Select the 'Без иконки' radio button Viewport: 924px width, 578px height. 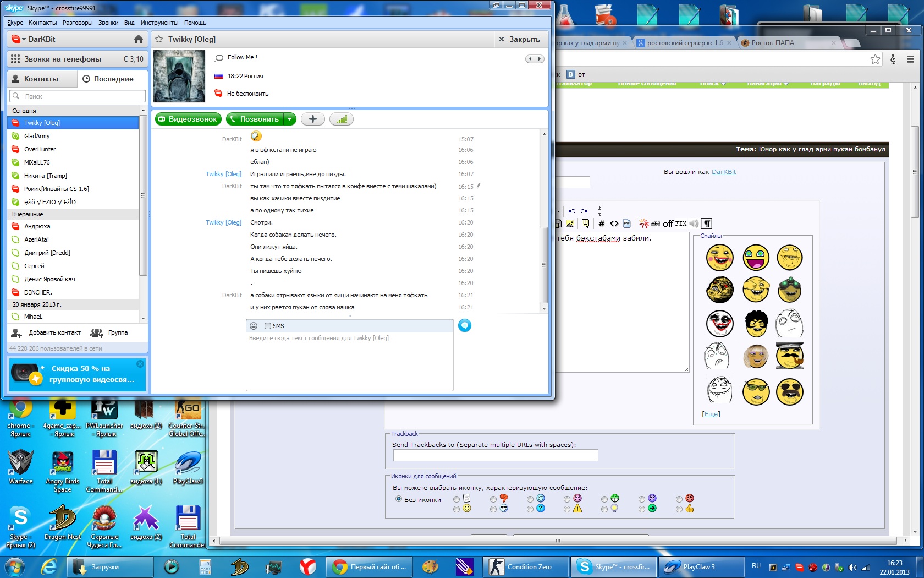click(x=399, y=499)
